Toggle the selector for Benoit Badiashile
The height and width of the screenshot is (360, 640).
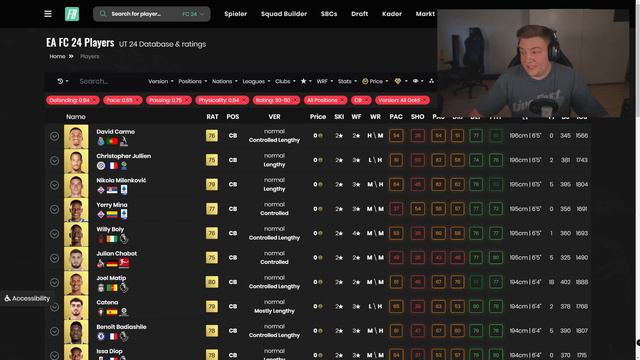[54, 331]
